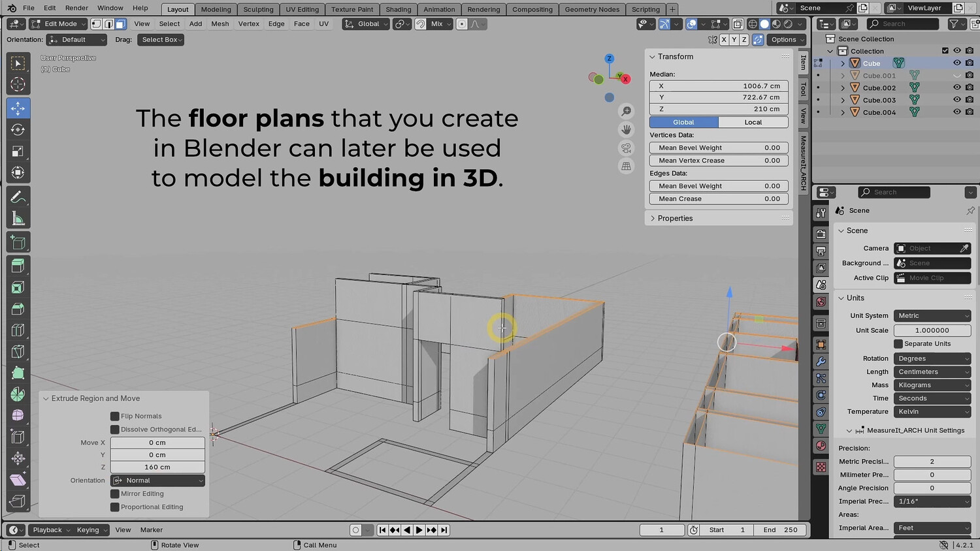Switch to the Shading workspace tab

point(398,9)
